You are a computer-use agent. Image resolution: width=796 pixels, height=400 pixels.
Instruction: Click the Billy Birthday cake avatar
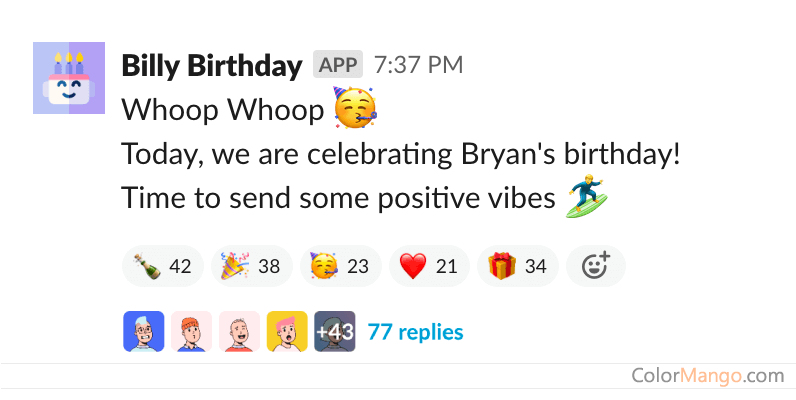point(68,78)
